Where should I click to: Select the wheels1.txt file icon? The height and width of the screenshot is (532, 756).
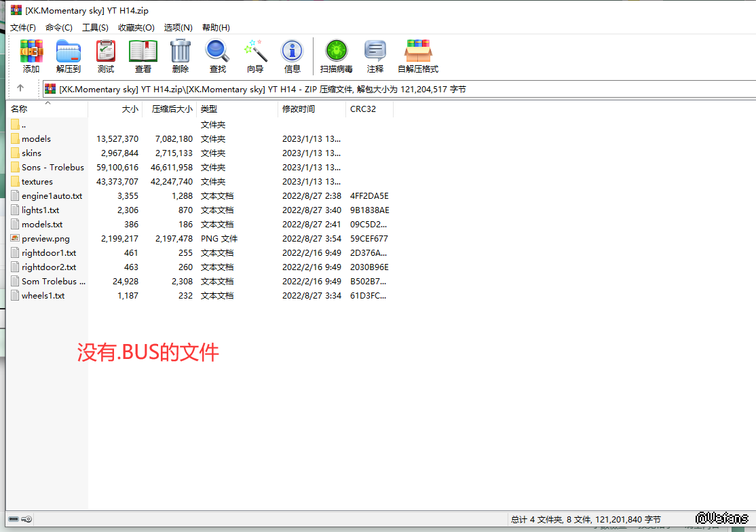coord(15,295)
